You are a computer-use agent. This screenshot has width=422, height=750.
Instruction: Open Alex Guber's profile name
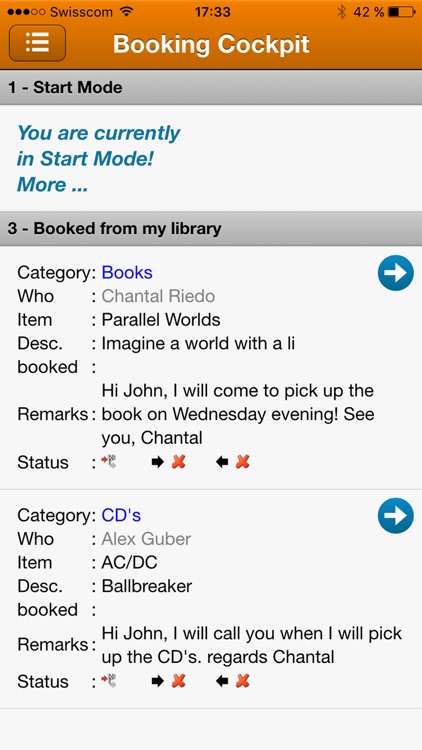(146, 539)
